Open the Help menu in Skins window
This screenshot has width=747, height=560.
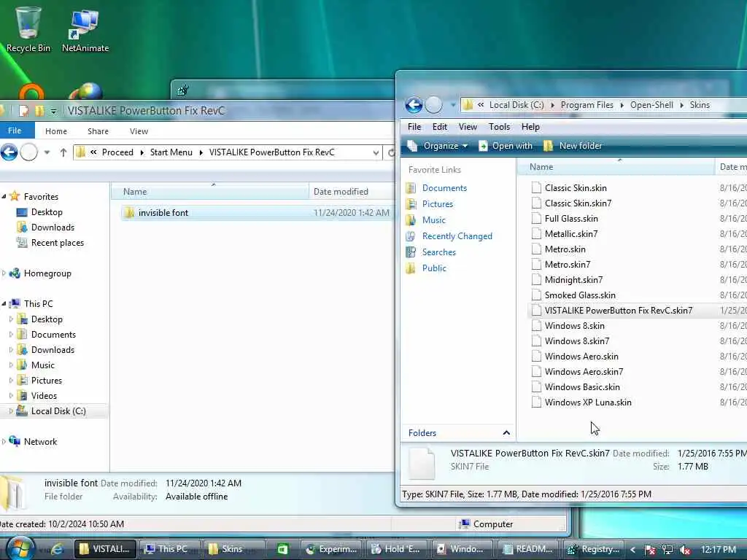(x=530, y=127)
